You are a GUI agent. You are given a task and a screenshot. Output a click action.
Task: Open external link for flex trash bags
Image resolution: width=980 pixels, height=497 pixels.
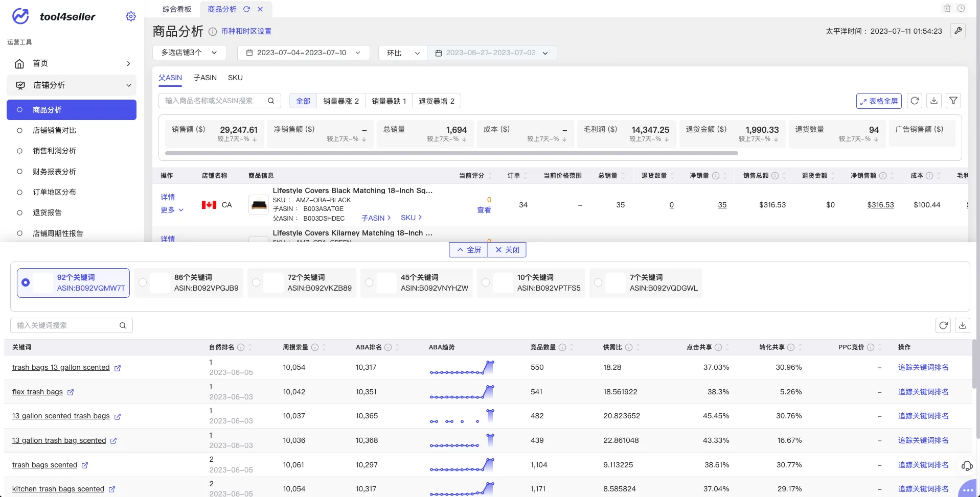point(71,392)
